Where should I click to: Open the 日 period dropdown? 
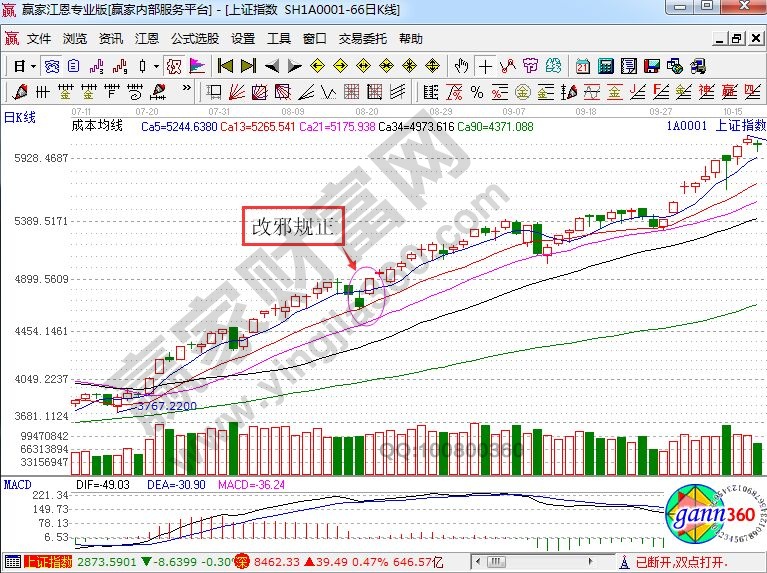click(x=25, y=66)
